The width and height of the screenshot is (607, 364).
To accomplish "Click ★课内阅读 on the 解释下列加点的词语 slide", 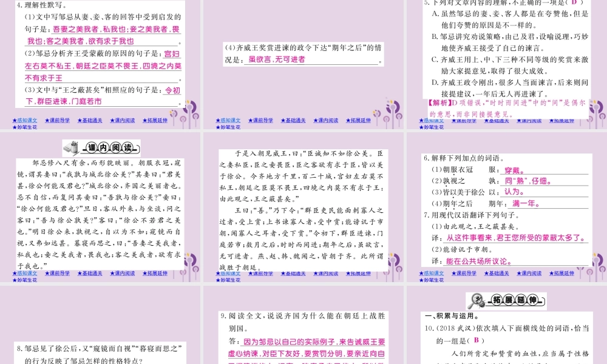I will (529, 274).
